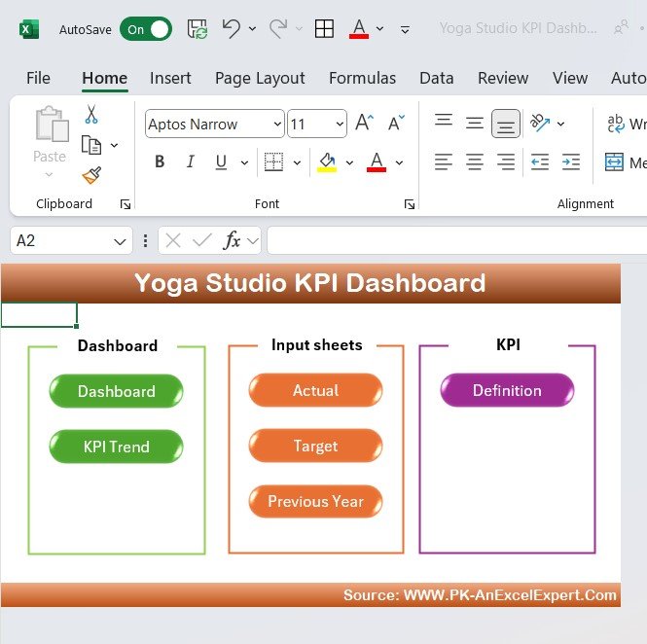This screenshot has height=644, width=647.
Task: Expand the Name Box dropdown arrow
Action: [120, 241]
